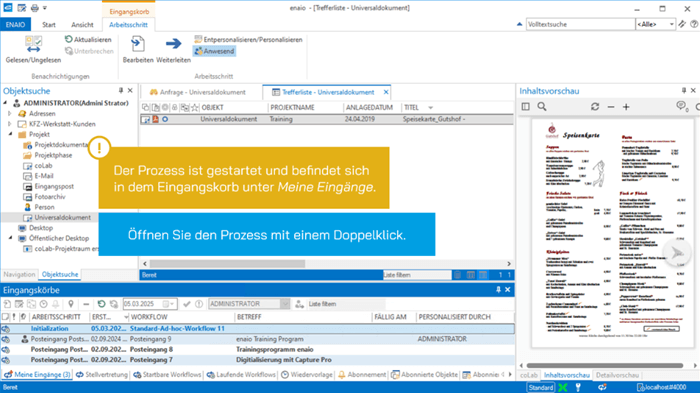Select the Initialization Standard-Ad-hoc-Workflow 11 row
This screenshot has width=700, height=393.
(258, 329)
